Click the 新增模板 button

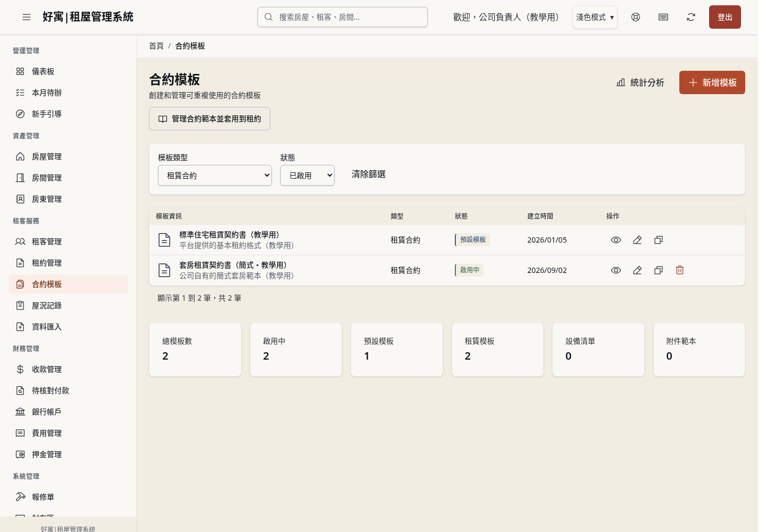coord(712,82)
